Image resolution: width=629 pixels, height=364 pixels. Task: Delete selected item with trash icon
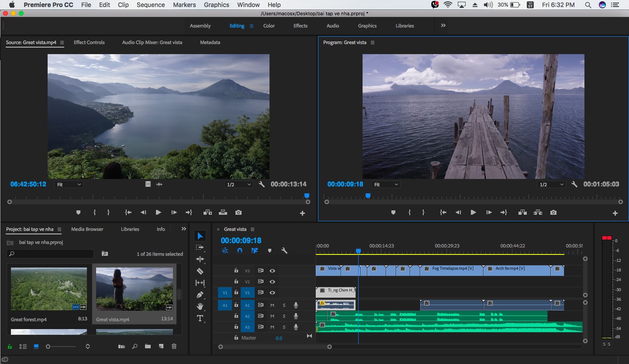point(174,346)
